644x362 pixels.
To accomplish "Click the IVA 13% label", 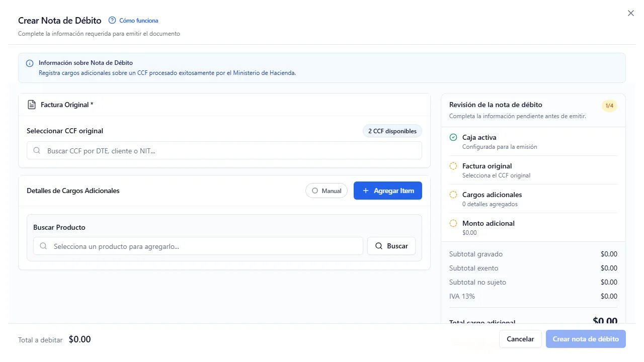I will tap(462, 296).
